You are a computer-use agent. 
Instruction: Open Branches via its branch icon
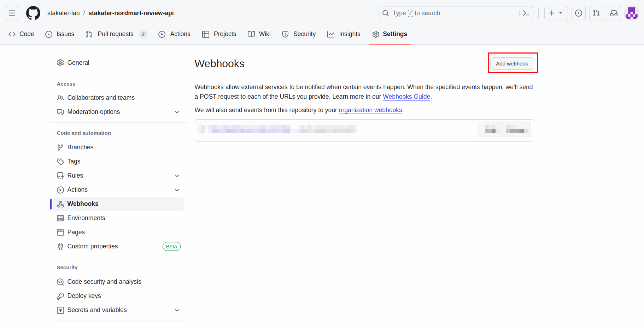tap(60, 147)
